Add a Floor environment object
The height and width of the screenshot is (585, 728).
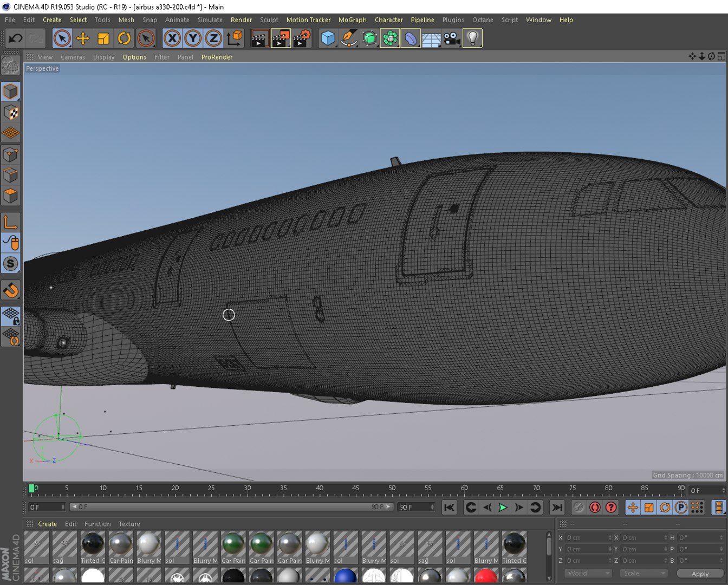tap(431, 39)
